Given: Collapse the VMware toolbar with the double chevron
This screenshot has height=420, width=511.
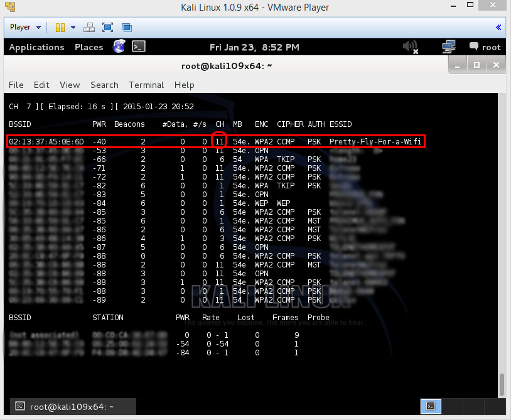Looking at the screenshot, I should point(498,28).
